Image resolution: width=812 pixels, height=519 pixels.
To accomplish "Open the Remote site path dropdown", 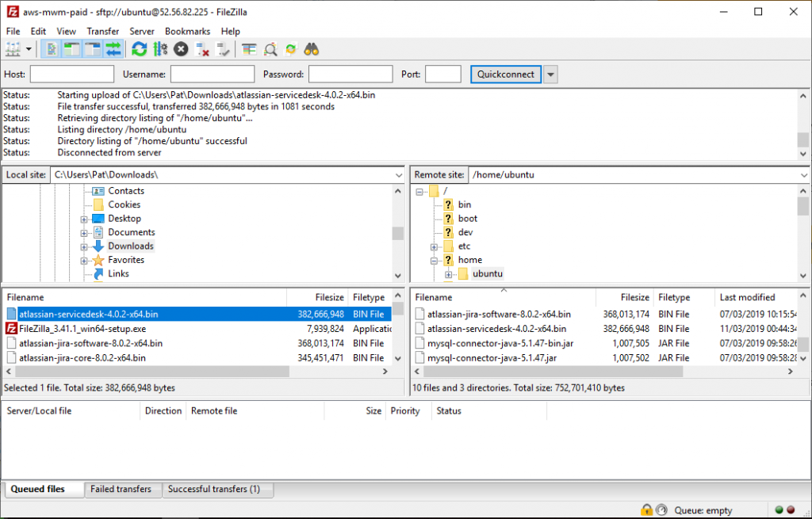I will pos(804,175).
